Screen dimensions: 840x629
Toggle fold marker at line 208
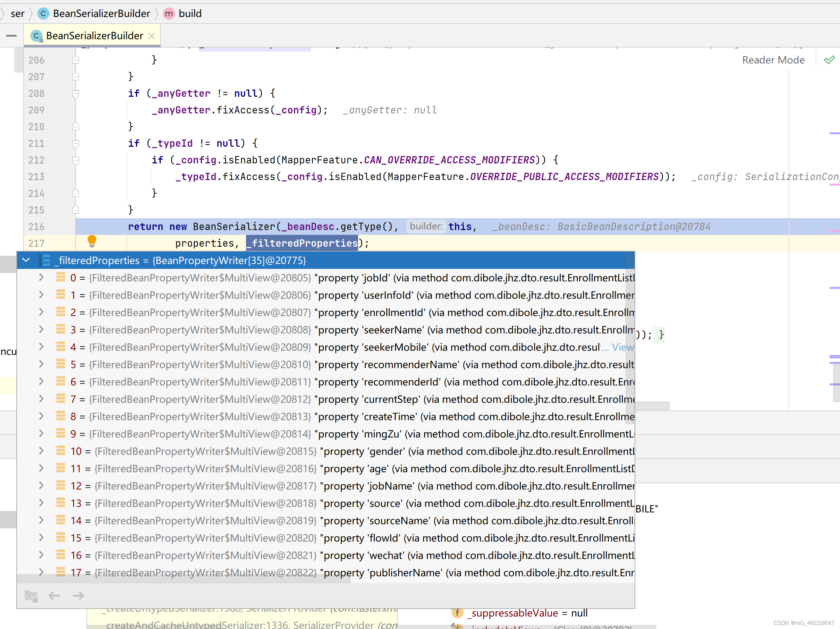(76, 93)
